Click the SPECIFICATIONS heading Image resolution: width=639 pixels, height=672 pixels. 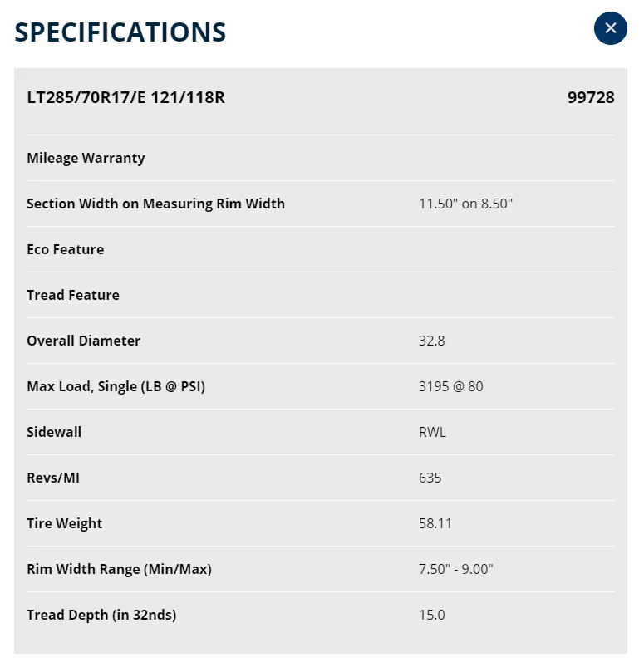tap(120, 32)
